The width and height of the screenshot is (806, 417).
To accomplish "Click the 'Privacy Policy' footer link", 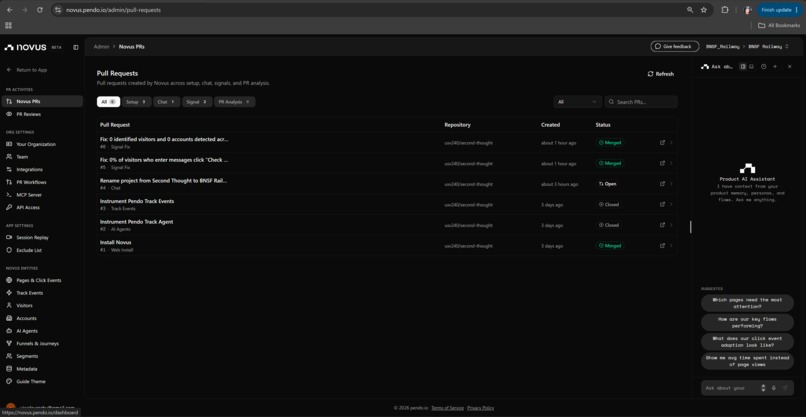I will [480, 408].
